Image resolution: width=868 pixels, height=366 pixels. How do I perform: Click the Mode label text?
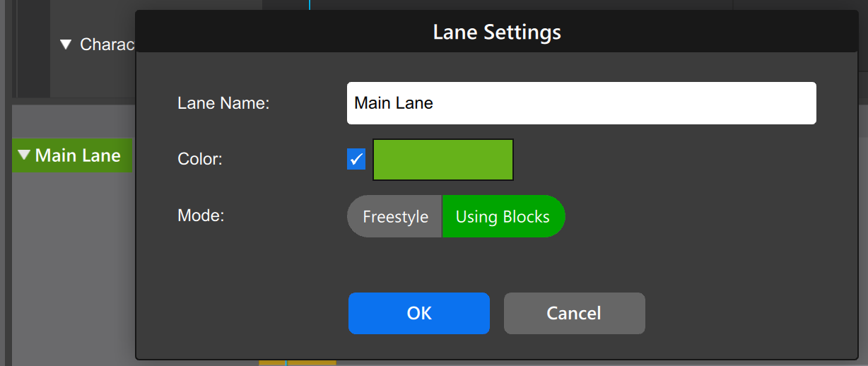point(201,216)
